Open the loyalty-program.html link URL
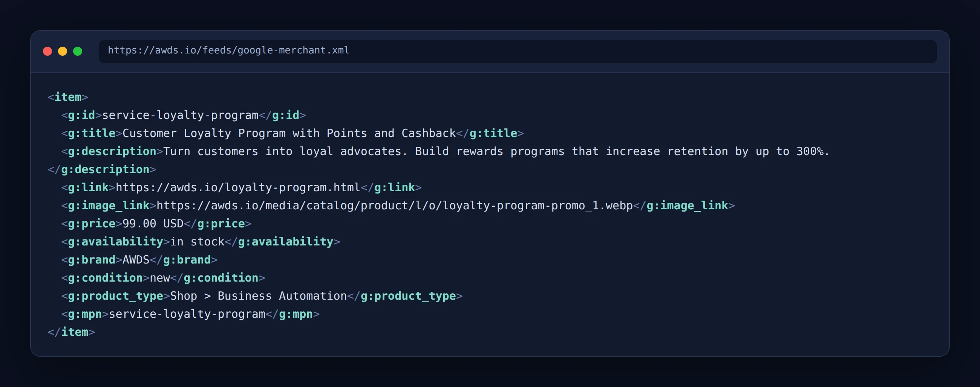The image size is (980, 387). click(238, 187)
